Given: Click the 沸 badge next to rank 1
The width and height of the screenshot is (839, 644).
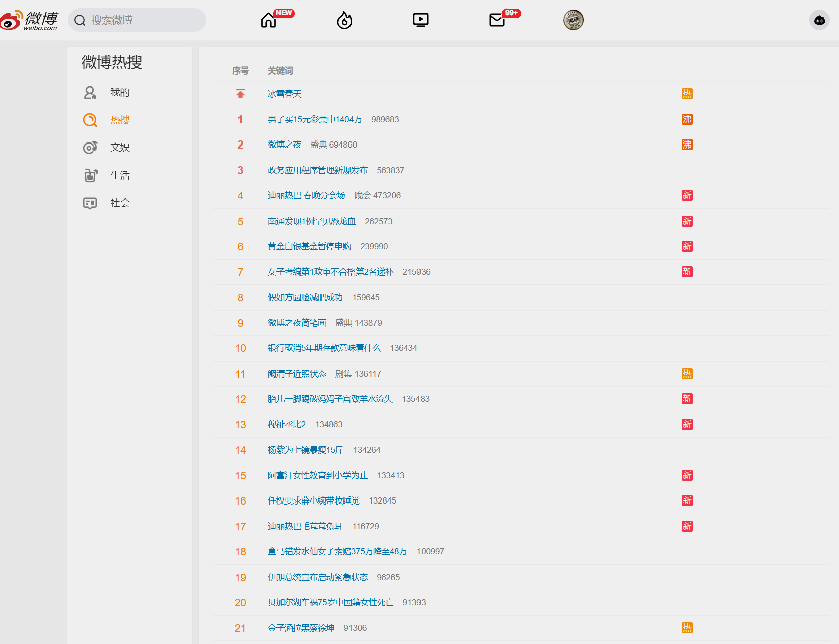Looking at the screenshot, I should tap(687, 119).
